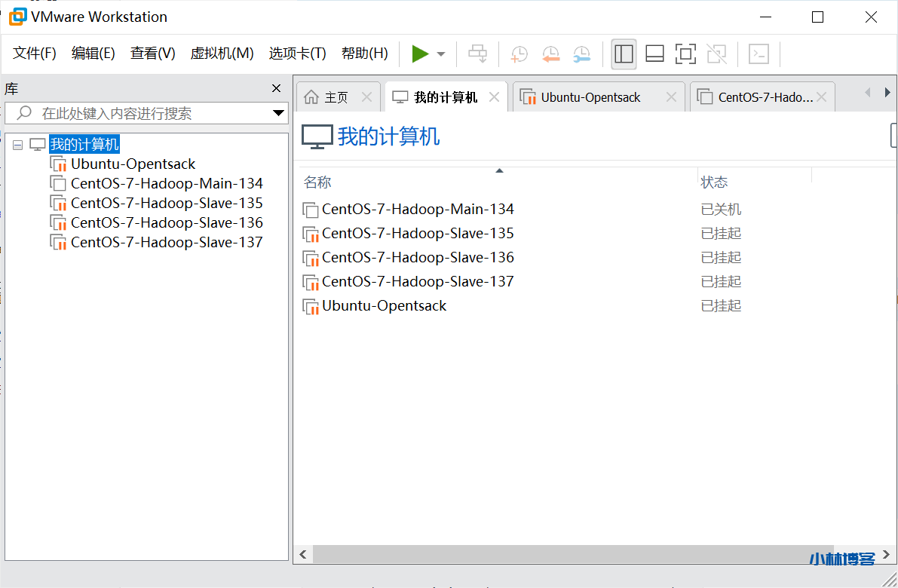This screenshot has height=588, width=898.
Task: Take a snapshot of the virtual machine
Action: (519, 54)
